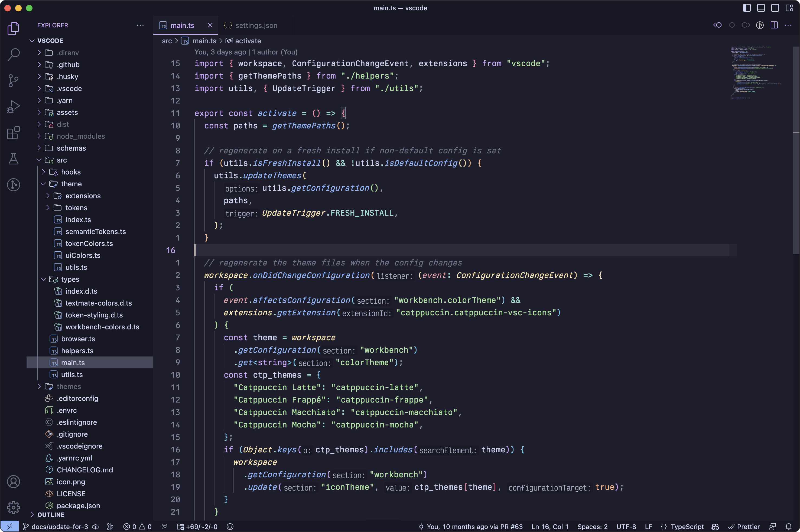Viewport: 800px width, 532px height.
Task: Open the Search view in activity bar
Action: (x=13, y=54)
